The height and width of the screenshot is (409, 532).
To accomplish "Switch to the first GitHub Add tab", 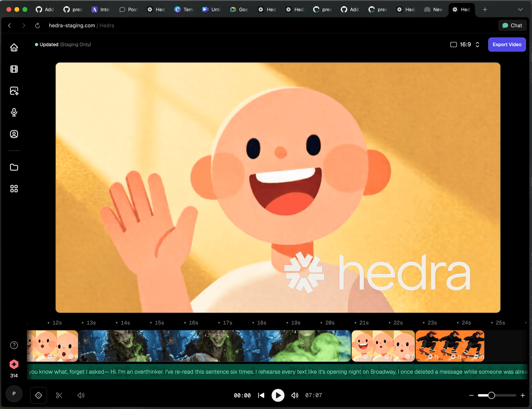I will click(45, 10).
